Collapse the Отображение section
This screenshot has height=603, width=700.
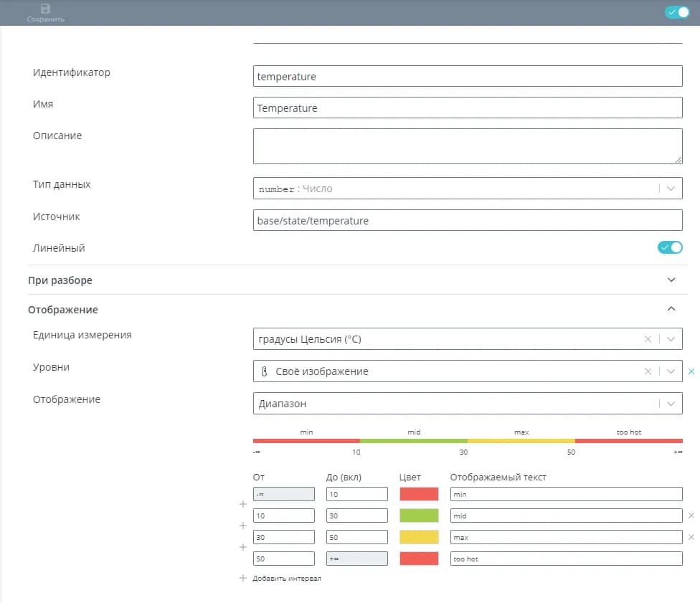click(671, 310)
